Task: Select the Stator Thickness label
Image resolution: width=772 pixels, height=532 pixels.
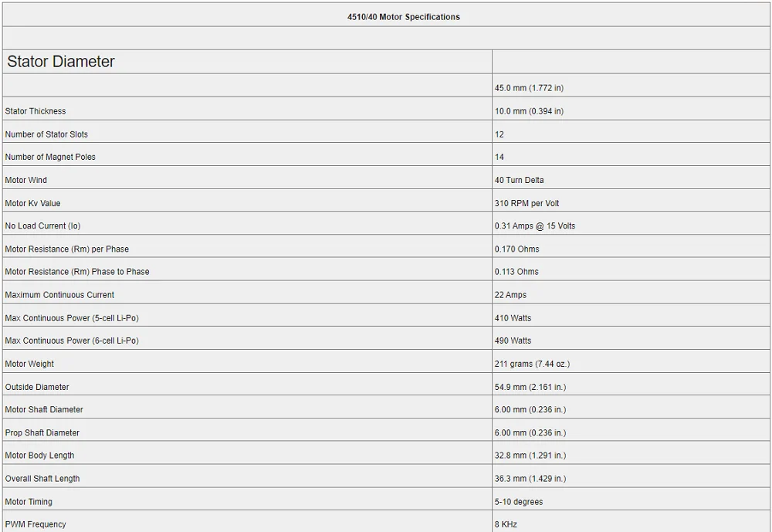Action: pyautogui.click(x=36, y=111)
